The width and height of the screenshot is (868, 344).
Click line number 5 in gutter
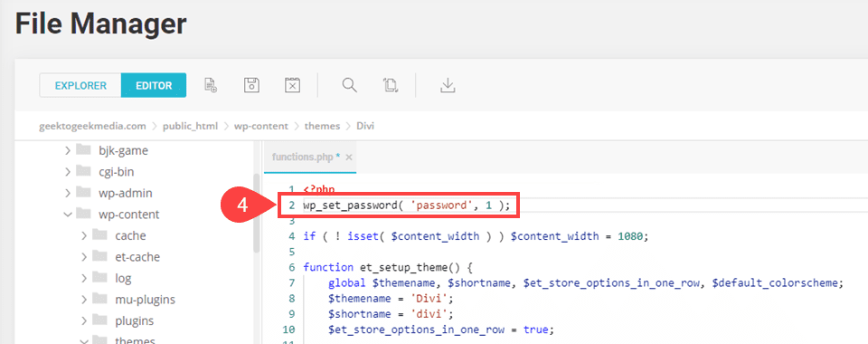click(292, 252)
